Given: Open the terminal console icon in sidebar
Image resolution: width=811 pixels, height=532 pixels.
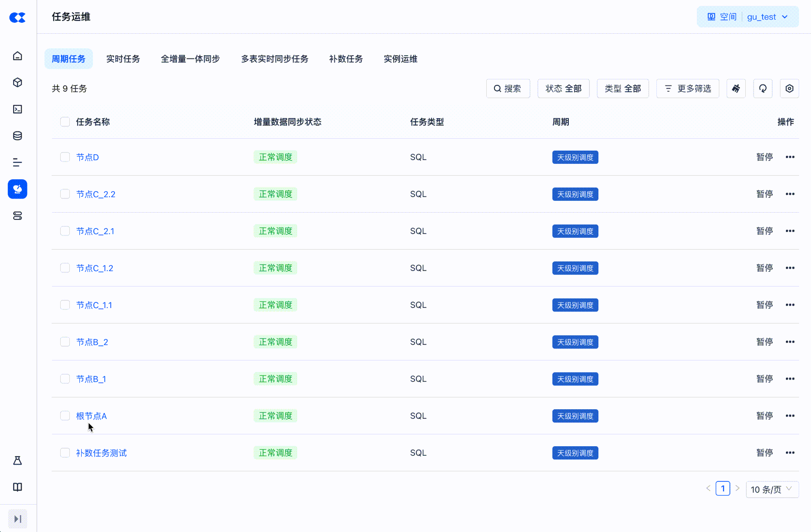Looking at the screenshot, I should [17, 109].
